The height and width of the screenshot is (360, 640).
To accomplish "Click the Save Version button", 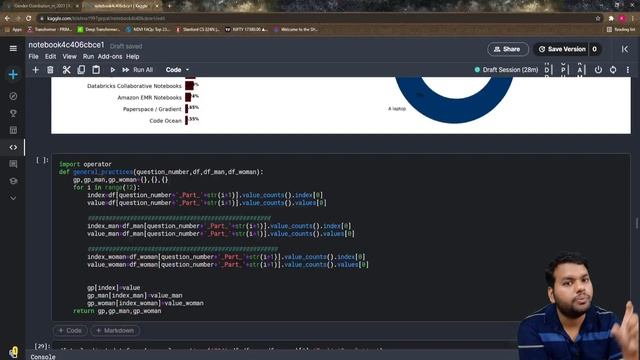I will pyautogui.click(x=562, y=49).
